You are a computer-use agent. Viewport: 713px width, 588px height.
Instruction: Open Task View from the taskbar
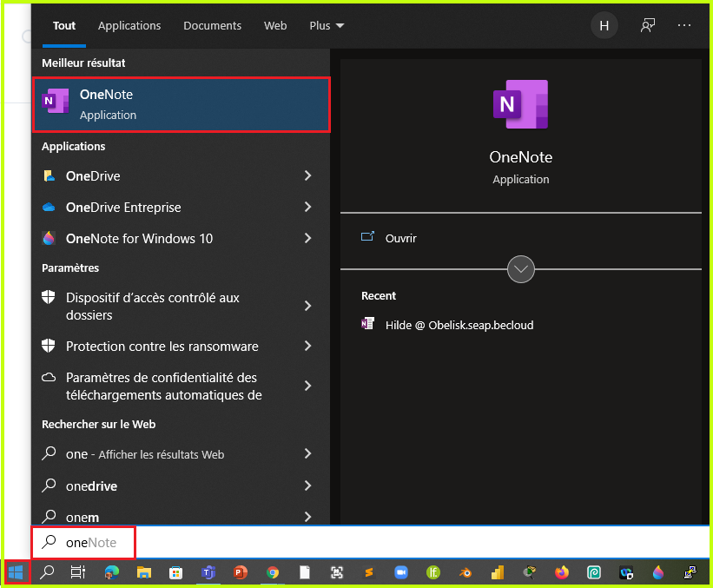coord(78,572)
